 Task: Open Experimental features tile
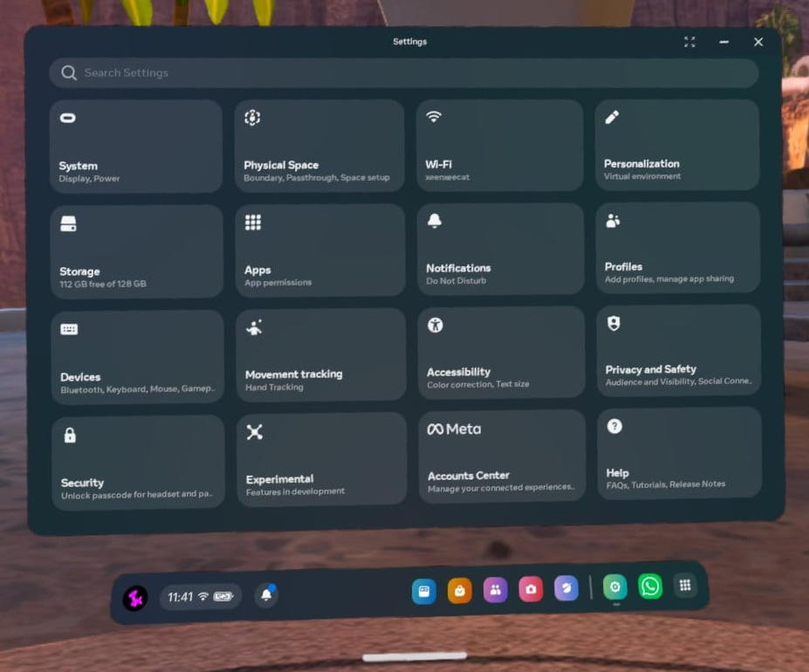(321, 459)
